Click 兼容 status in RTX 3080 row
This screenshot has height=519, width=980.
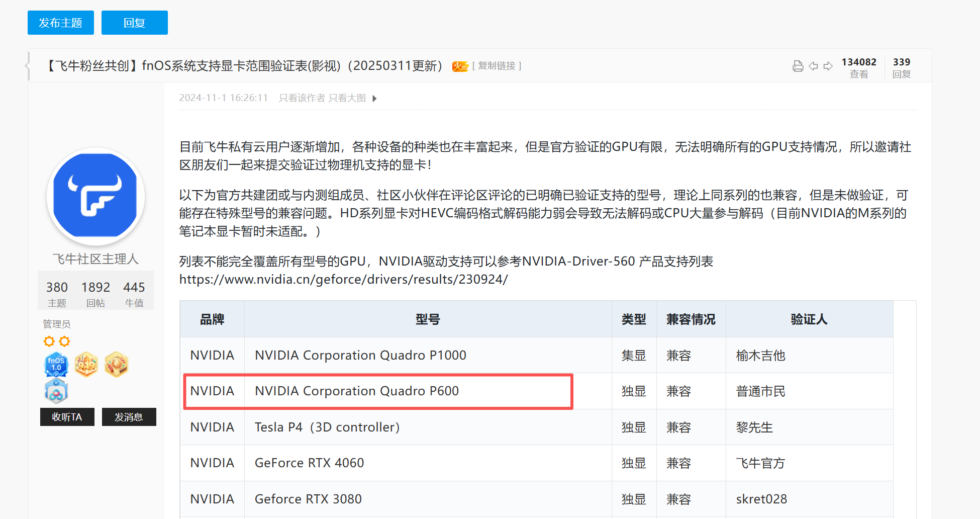point(679,499)
